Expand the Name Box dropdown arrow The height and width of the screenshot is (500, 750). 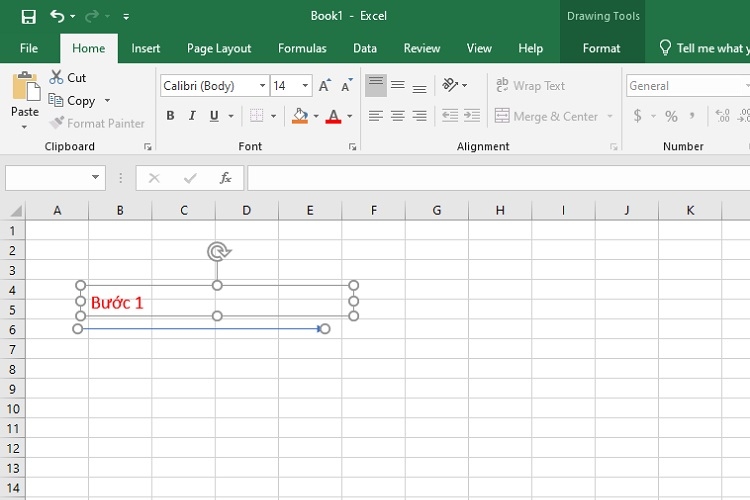96,178
